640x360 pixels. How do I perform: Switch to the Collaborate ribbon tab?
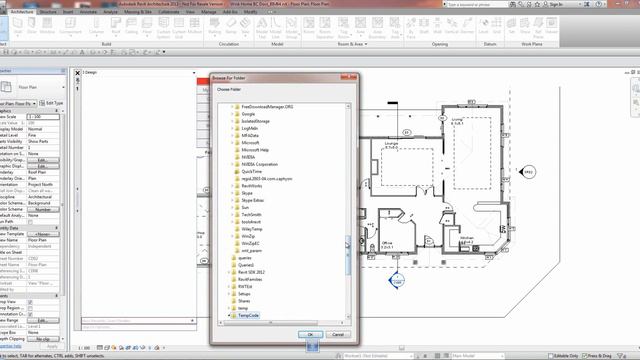pyautogui.click(x=169, y=12)
